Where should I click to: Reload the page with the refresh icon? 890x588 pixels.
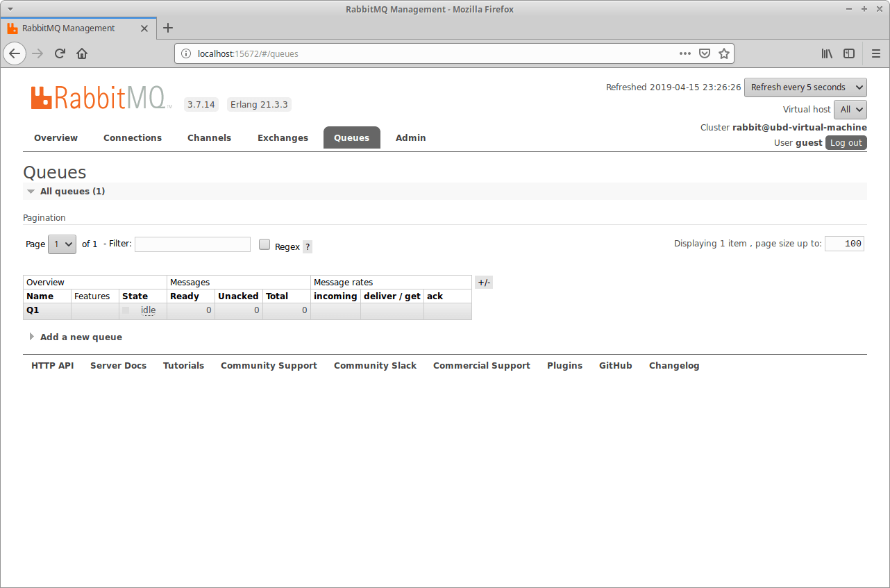point(59,53)
